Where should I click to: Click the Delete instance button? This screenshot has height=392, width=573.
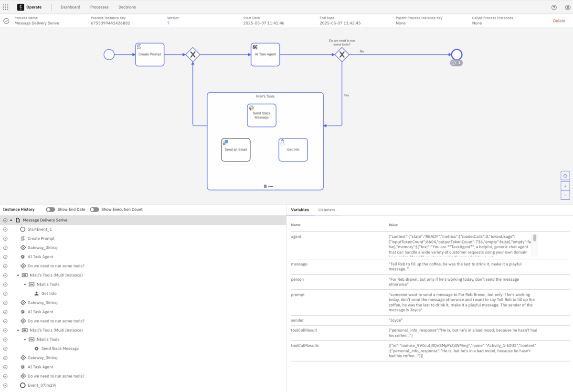pos(559,21)
